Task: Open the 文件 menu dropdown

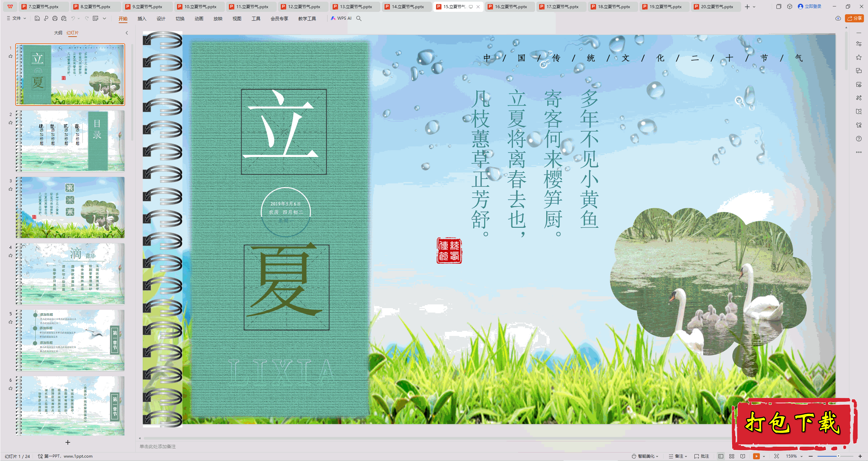Action: click(16, 18)
